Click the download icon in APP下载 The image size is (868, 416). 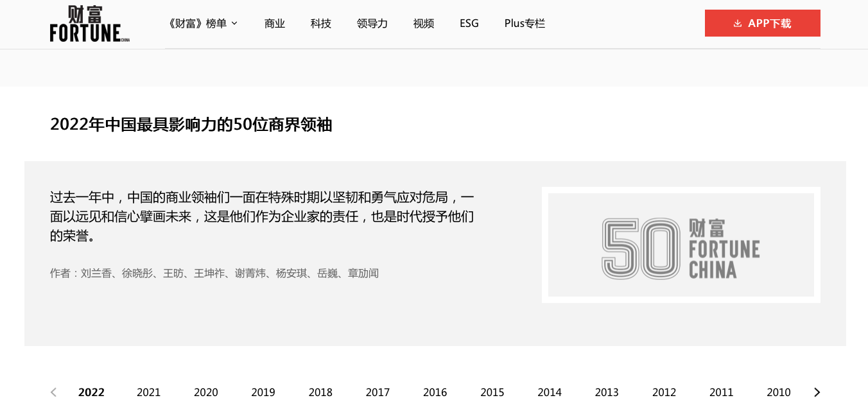[738, 24]
